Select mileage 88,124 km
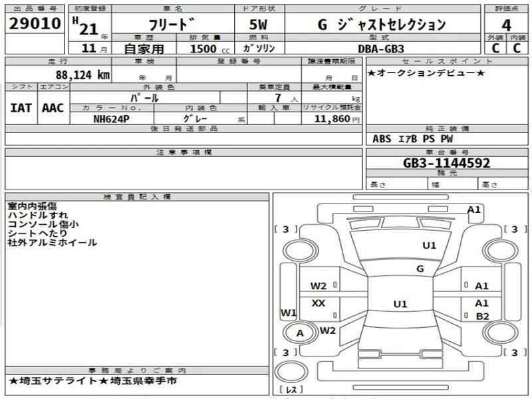 point(82,74)
